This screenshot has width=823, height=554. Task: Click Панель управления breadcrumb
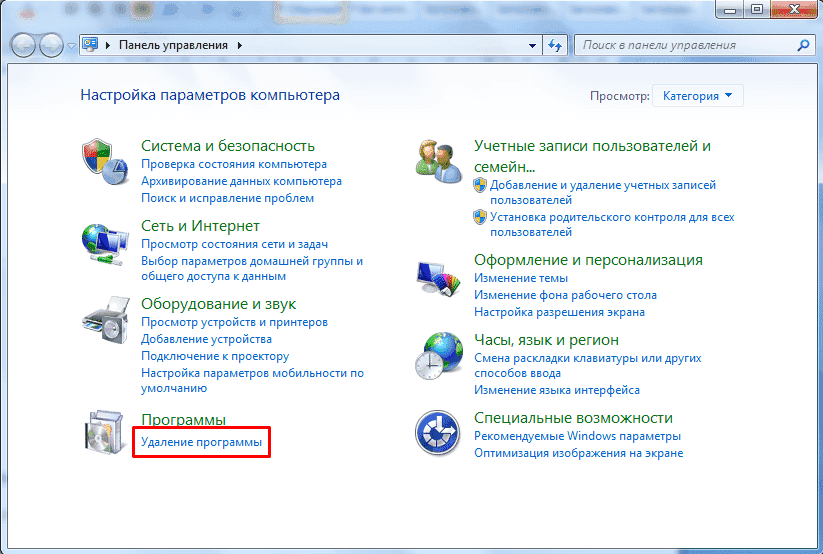tap(173, 45)
